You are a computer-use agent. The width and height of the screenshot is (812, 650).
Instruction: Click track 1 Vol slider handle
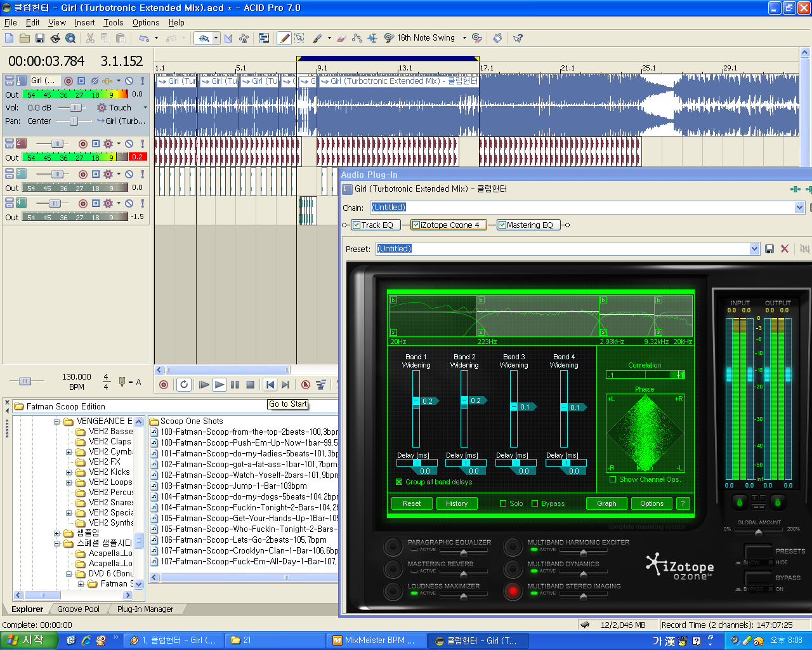tap(75, 107)
